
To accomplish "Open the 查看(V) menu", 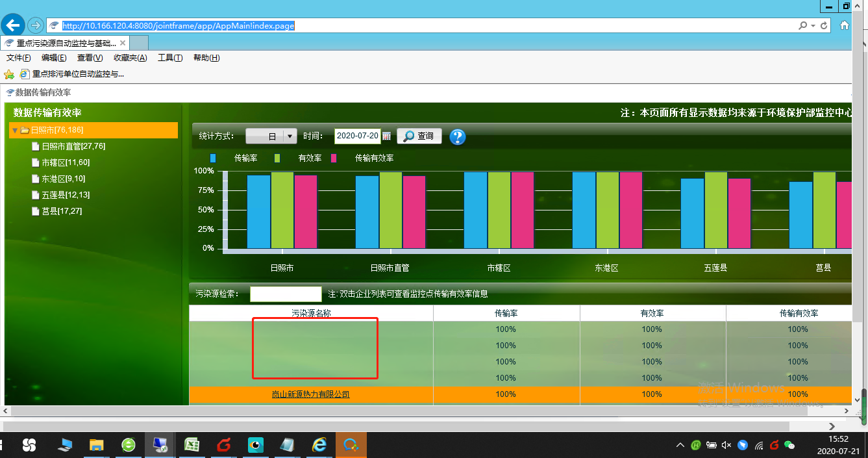I will (x=90, y=58).
